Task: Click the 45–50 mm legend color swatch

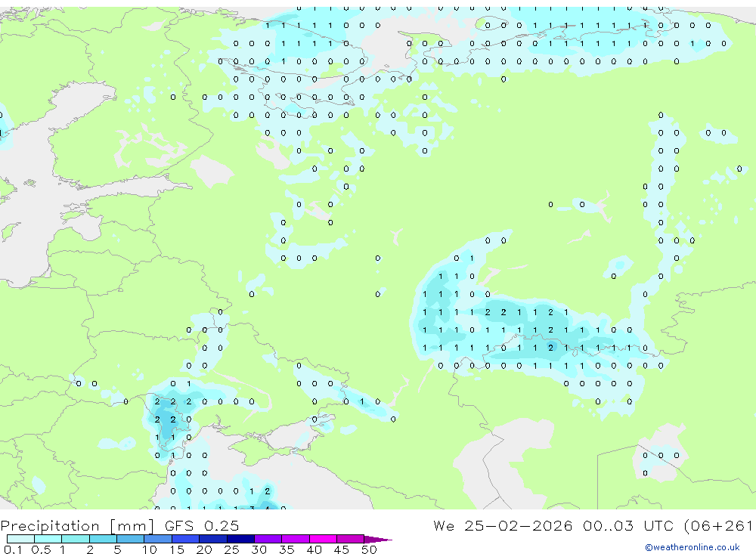Action: pos(351,539)
